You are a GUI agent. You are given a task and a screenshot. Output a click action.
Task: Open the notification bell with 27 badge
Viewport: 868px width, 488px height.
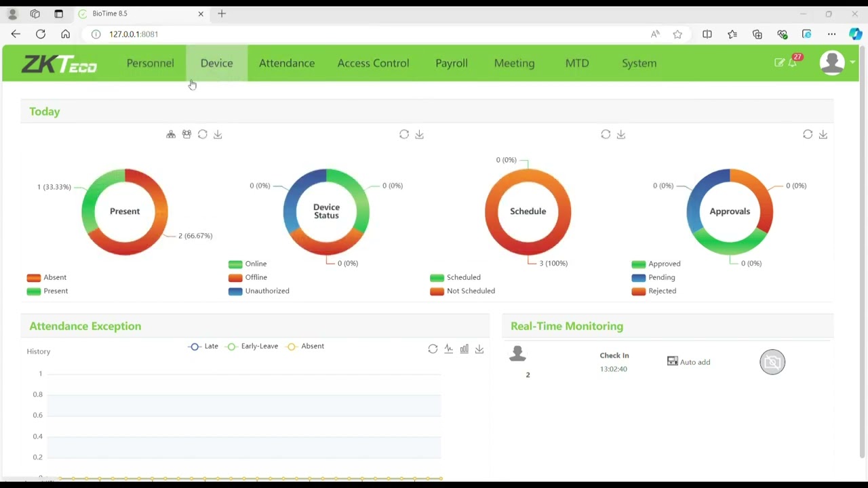793,62
